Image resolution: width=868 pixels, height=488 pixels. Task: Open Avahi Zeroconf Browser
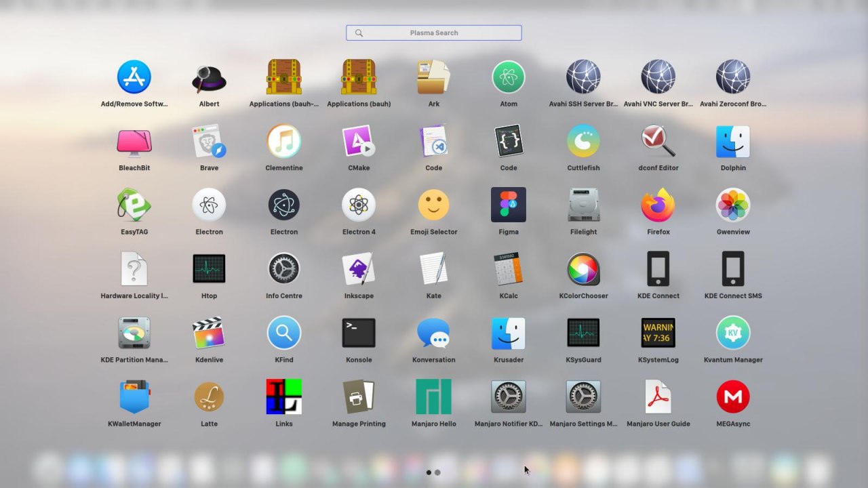coord(733,77)
